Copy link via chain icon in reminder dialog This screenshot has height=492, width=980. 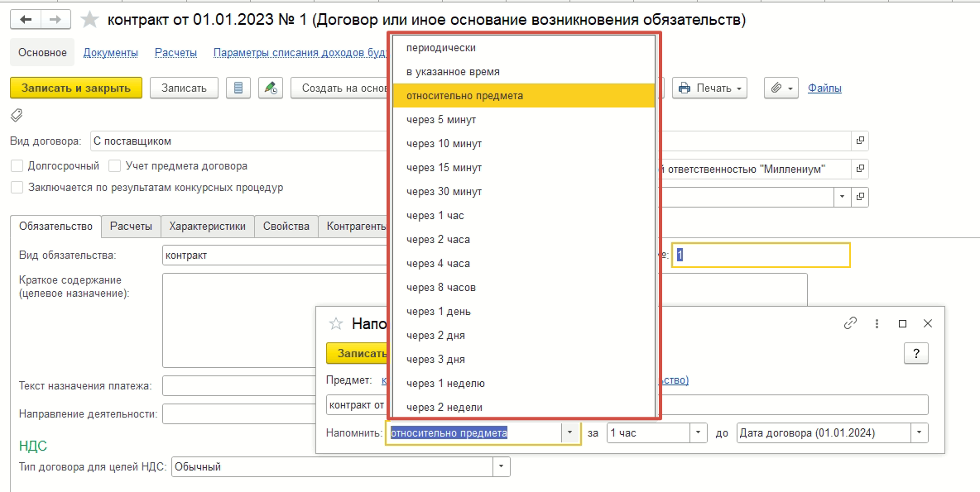point(850,323)
